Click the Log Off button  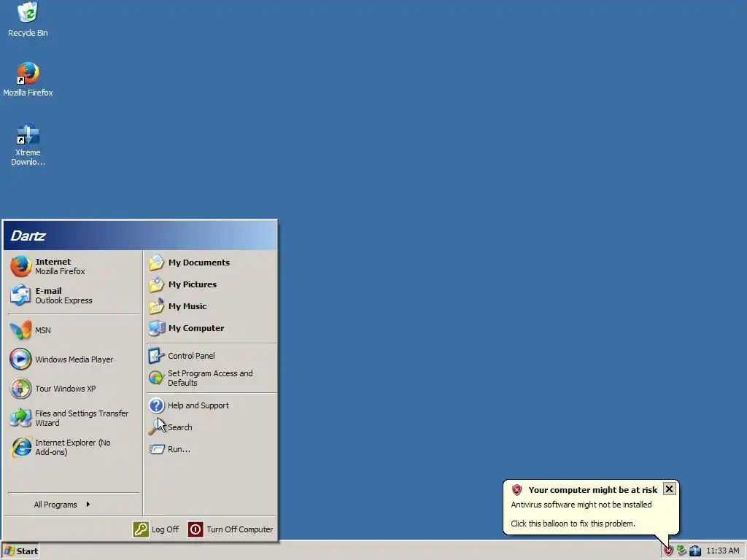tap(156, 529)
